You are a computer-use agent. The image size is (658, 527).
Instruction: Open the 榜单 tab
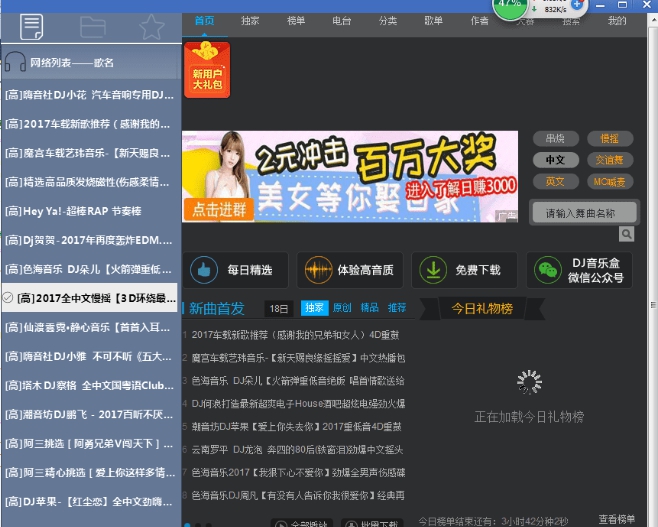(296, 21)
